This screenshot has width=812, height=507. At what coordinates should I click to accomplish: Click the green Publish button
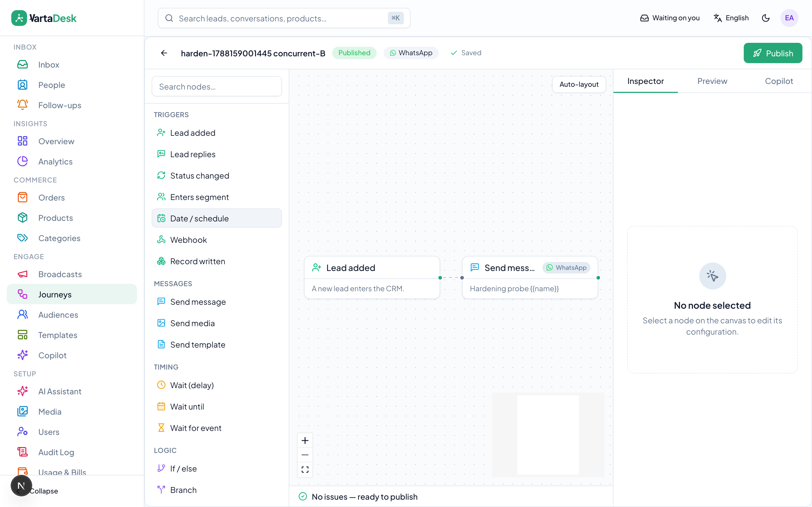pos(773,53)
